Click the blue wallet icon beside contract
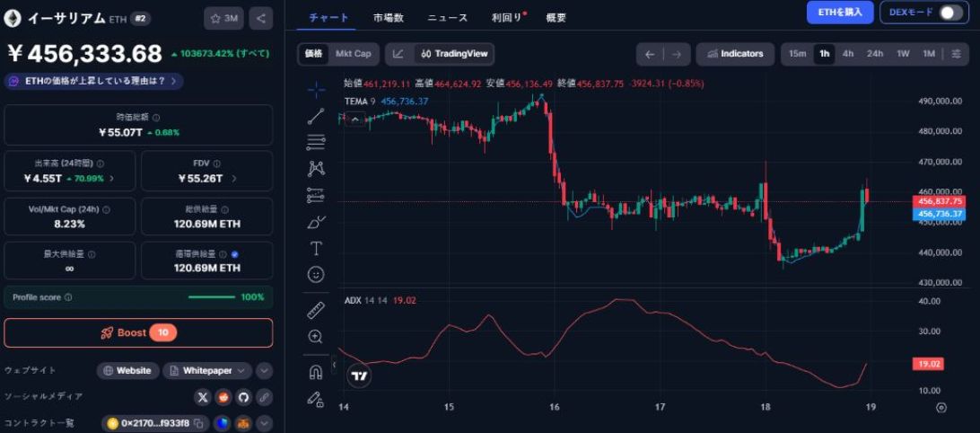Screen dimensions: 980x433 click(222, 423)
